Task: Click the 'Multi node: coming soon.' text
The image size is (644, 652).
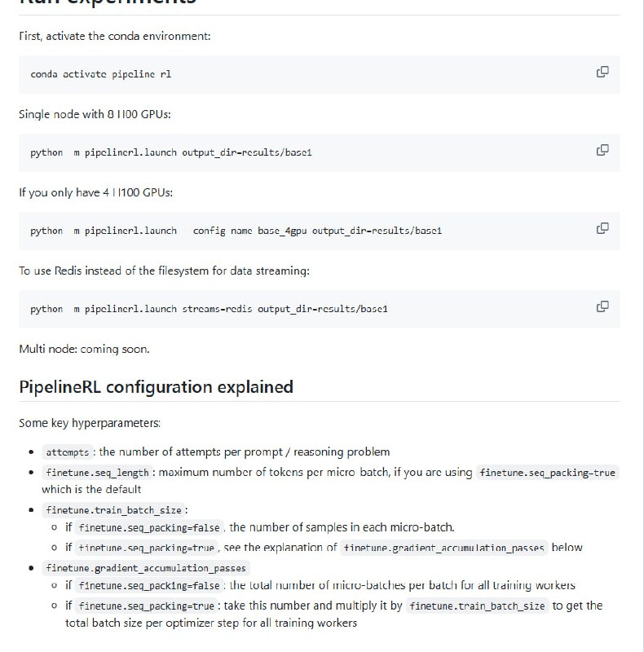Action: click(84, 349)
